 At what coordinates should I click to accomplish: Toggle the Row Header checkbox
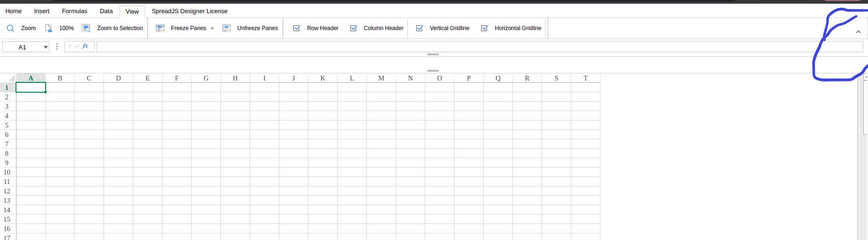[297, 28]
